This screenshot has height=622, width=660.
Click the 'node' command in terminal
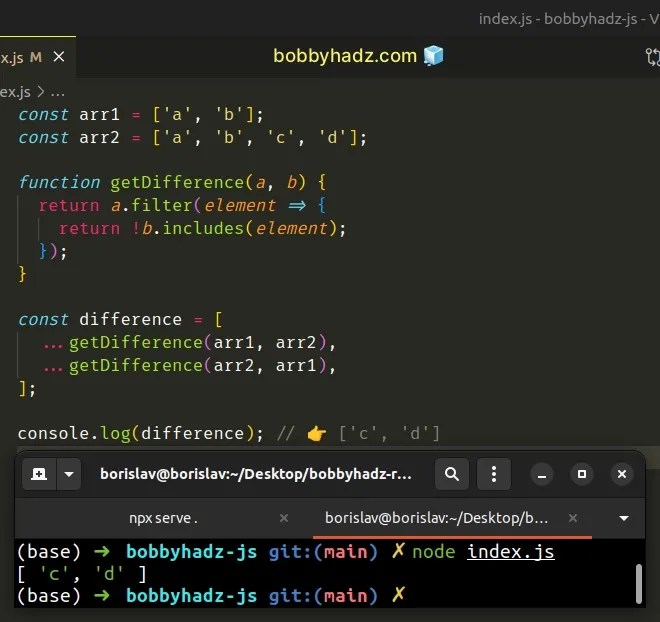pos(434,552)
